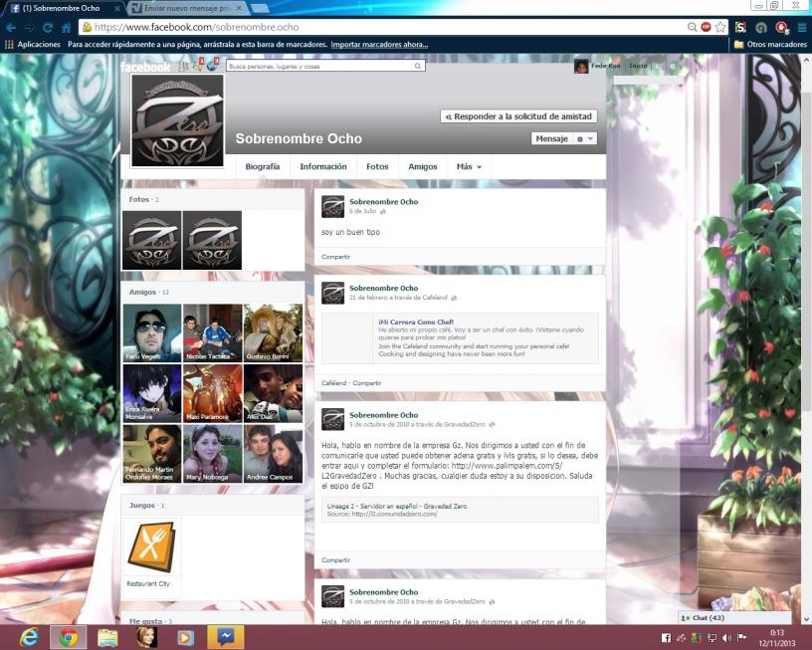Click the browser address bar

383,28
